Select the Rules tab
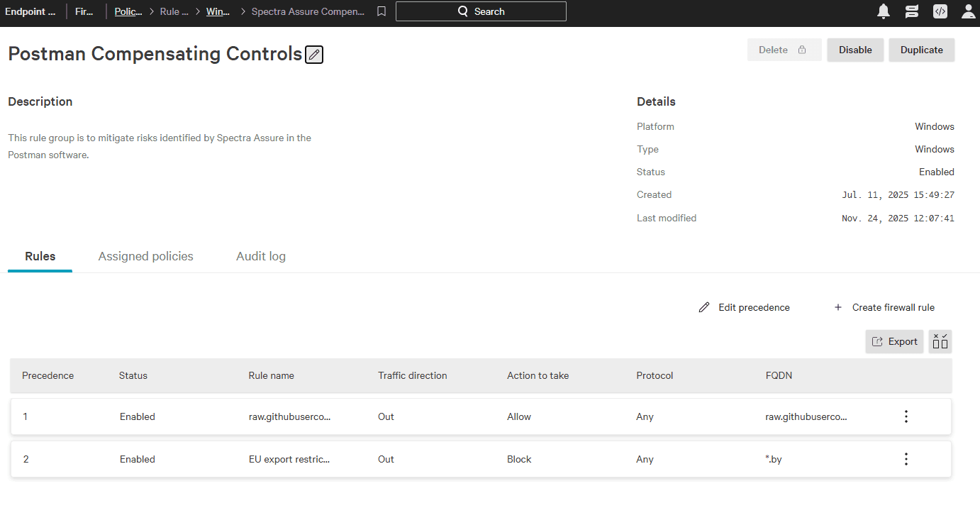The image size is (980, 525). 40,256
